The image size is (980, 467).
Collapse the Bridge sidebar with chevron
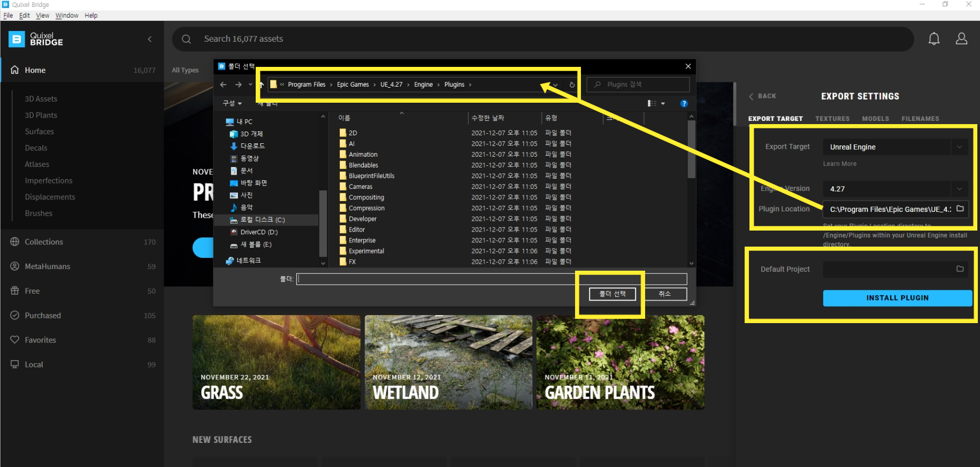150,39
